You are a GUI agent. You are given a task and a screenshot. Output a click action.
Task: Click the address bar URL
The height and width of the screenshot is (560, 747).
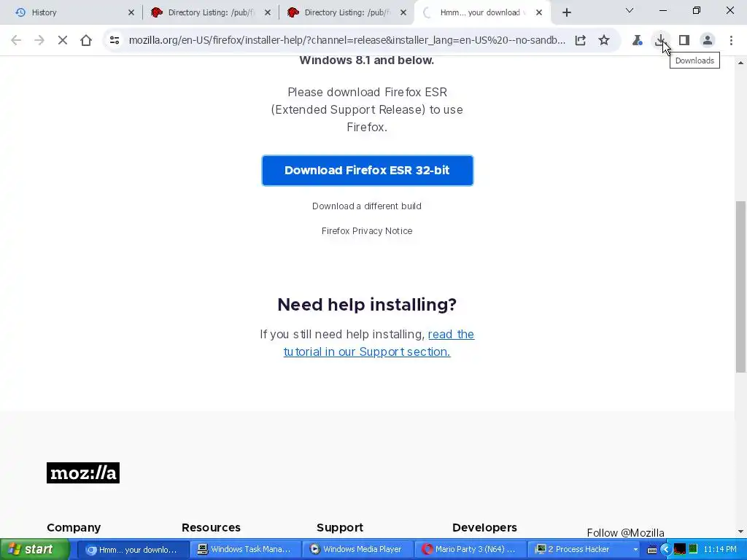[347, 41]
